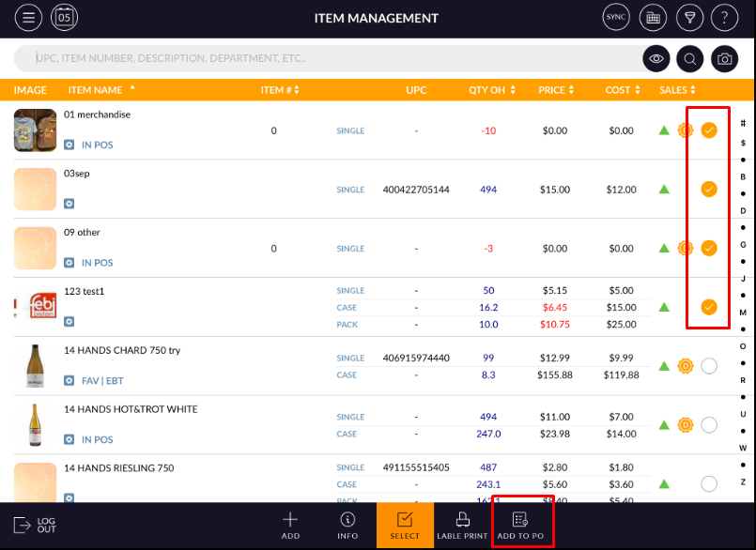Click the LOG OUT button
The height and width of the screenshot is (550, 756).
[x=36, y=526]
